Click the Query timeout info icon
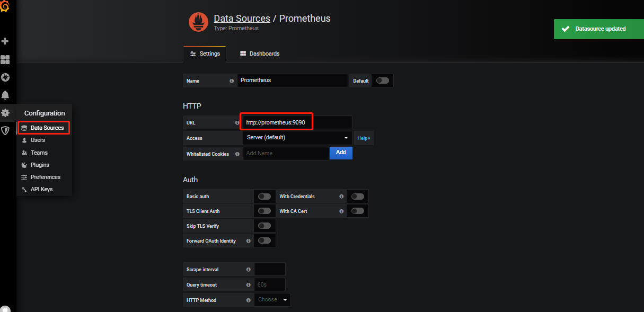Image resolution: width=644 pixels, height=312 pixels. [x=249, y=285]
